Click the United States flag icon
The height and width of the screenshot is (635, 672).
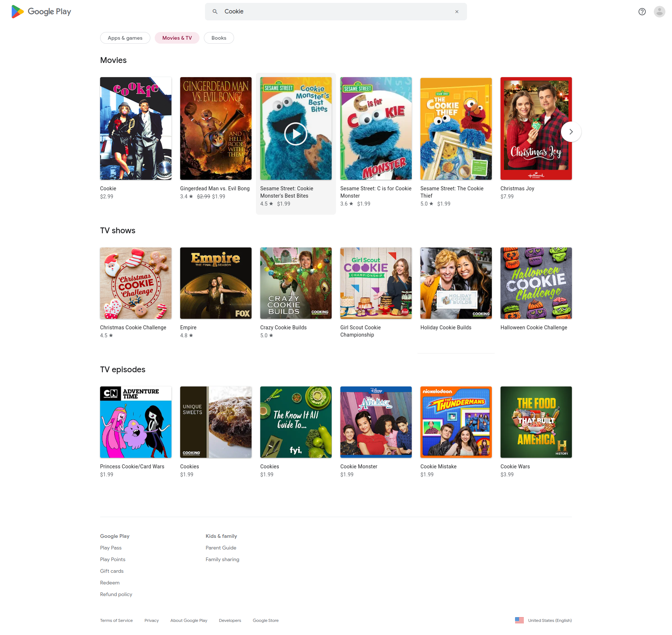519,620
